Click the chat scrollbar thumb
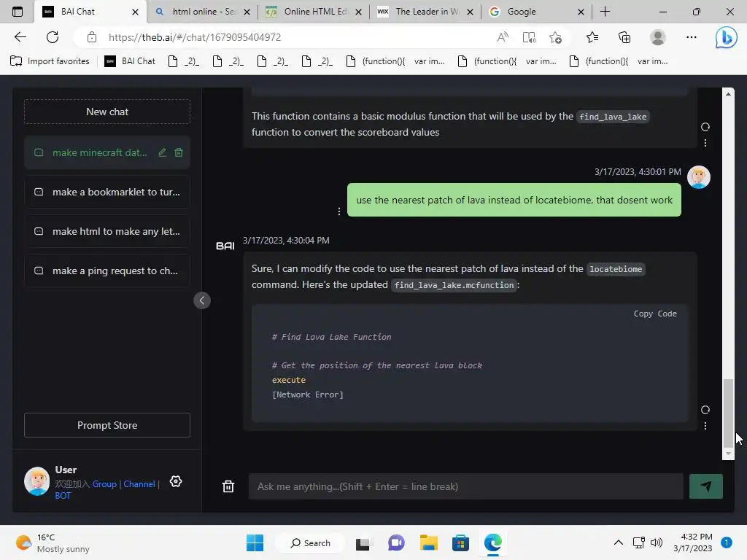747x560 pixels. pos(728,413)
